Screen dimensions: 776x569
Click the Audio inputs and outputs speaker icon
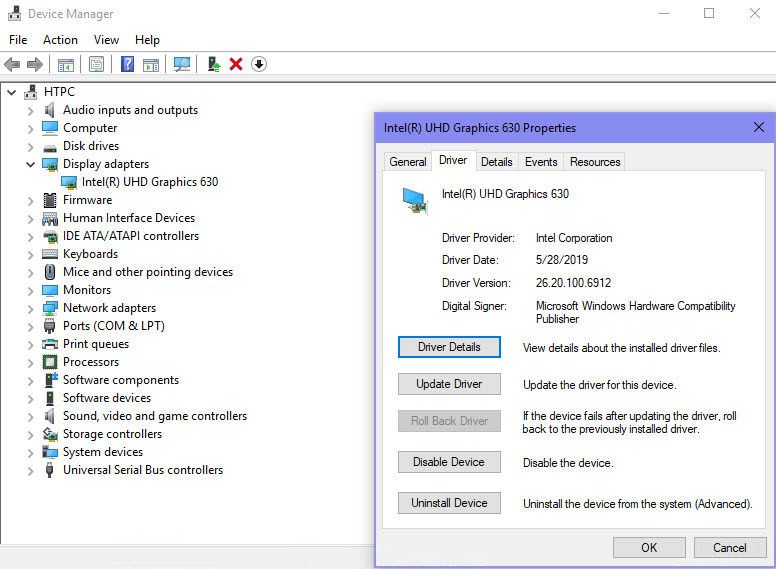pos(49,110)
